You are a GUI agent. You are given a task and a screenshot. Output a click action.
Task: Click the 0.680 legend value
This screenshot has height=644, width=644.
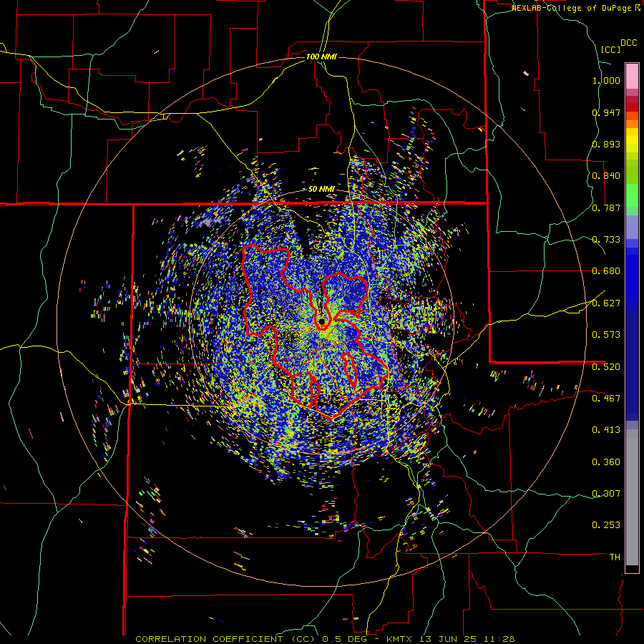click(x=606, y=271)
